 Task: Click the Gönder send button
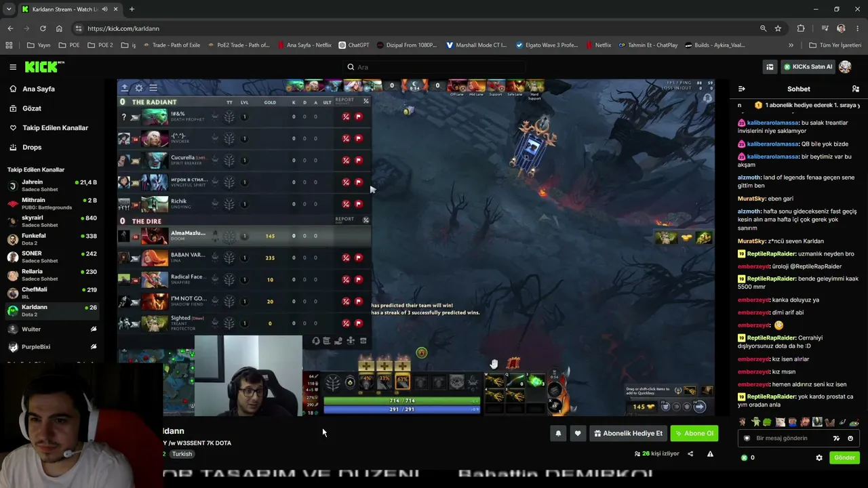pos(844,457)
